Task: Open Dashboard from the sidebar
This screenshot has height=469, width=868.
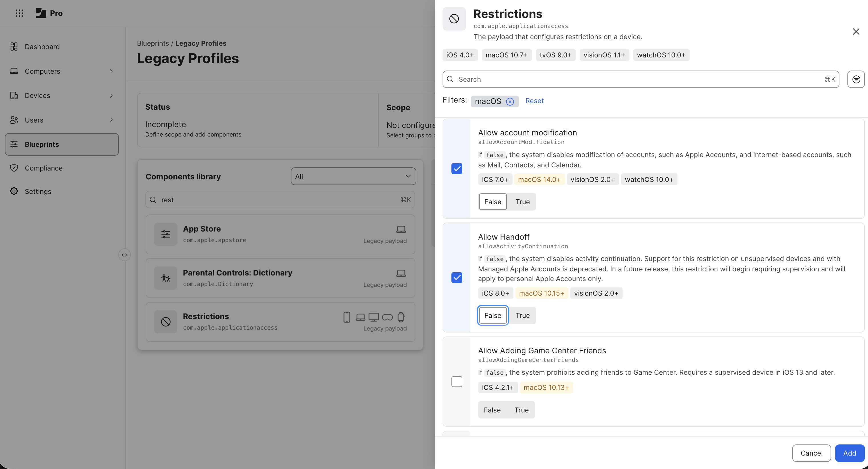Action: click(x=42, y=47)
